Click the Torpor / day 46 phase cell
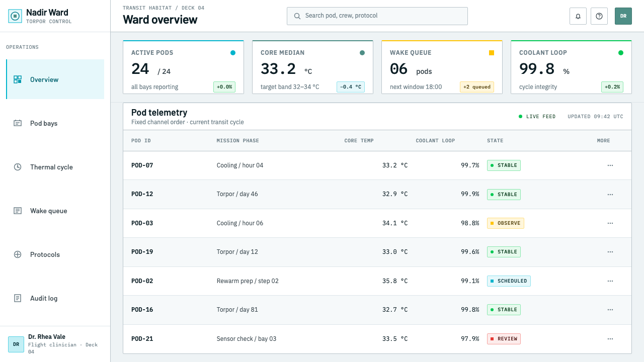The image size is (644, 362). tap(237, 194)
